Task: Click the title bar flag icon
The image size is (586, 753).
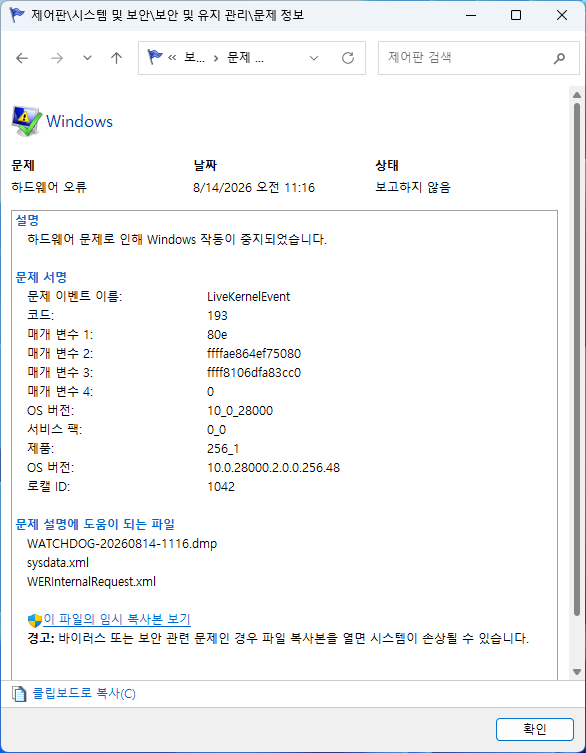Action: pyautogui.click(x=17, y=15)
